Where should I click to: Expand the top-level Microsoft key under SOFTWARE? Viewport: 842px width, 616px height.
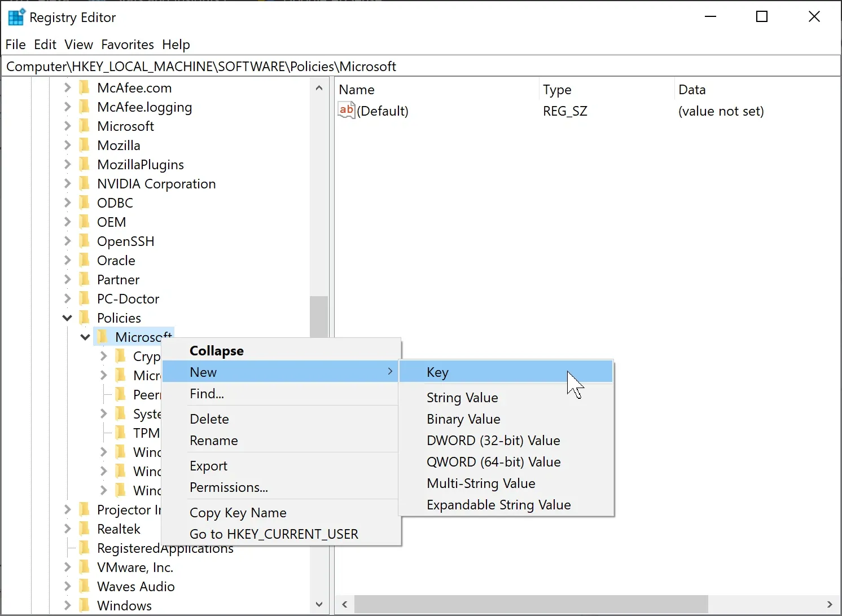(68, 126)
